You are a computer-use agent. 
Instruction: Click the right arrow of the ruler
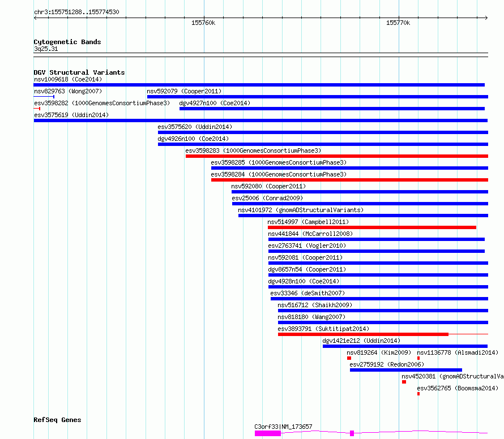(486, 18)
